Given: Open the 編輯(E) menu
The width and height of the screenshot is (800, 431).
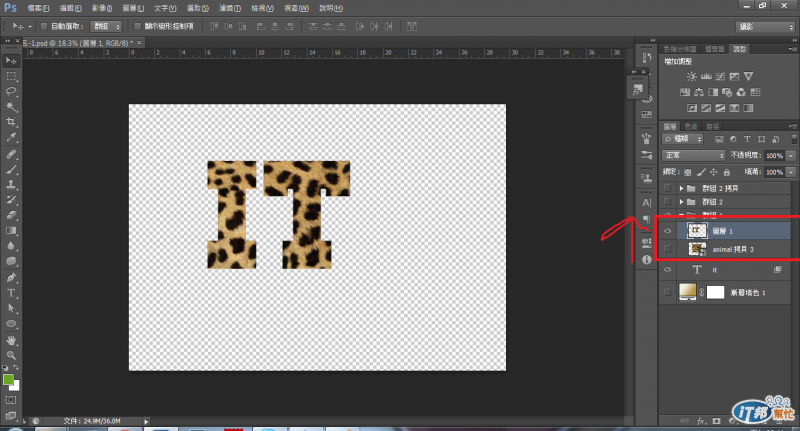Looking at the screenshot, I should point(70,8).
